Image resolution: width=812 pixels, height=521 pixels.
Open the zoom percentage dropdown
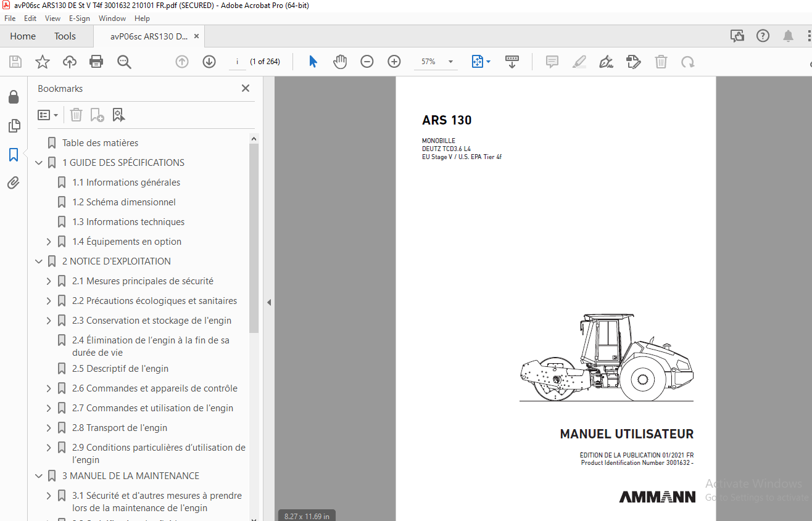(450, 62)
